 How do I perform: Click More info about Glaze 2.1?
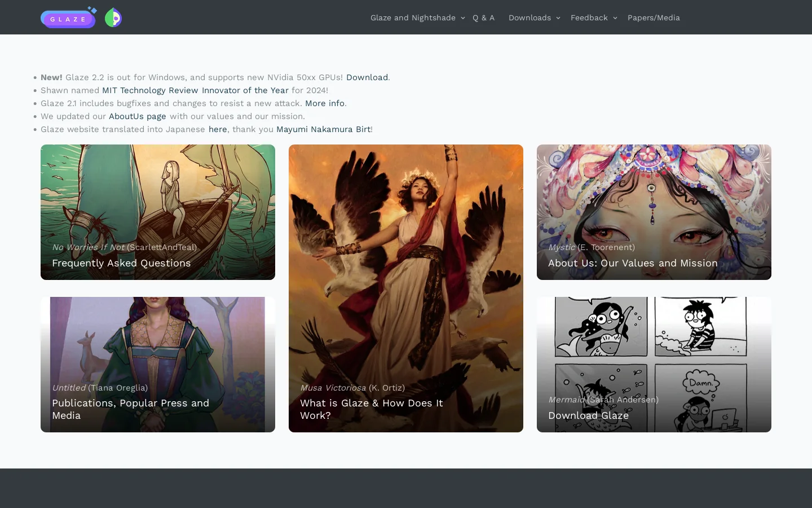(325, 103)
